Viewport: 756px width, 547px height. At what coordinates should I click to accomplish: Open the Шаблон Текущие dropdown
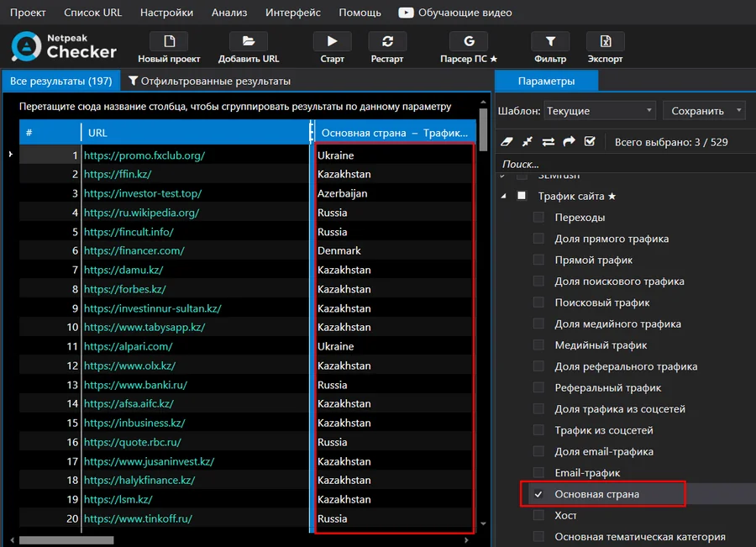tap(600, 110)
